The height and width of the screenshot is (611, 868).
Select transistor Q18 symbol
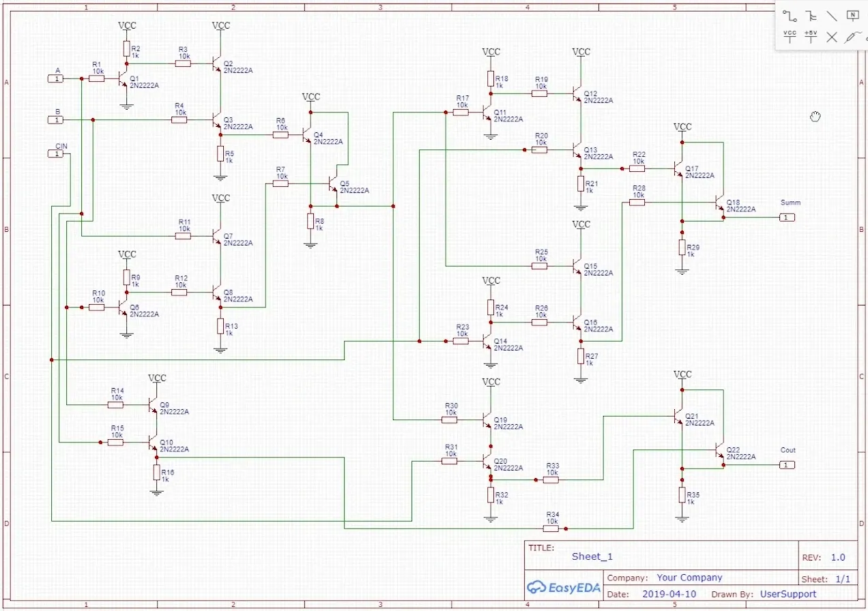pos(719,203)
